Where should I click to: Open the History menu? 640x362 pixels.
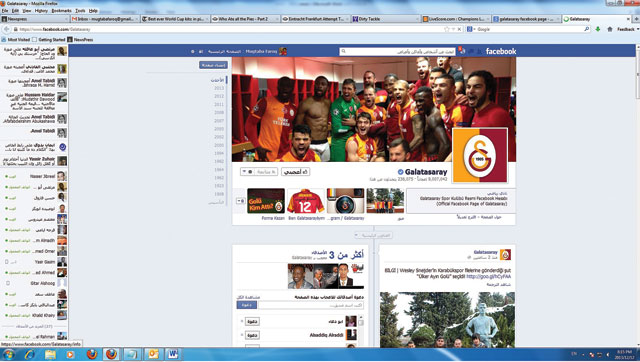41,11
